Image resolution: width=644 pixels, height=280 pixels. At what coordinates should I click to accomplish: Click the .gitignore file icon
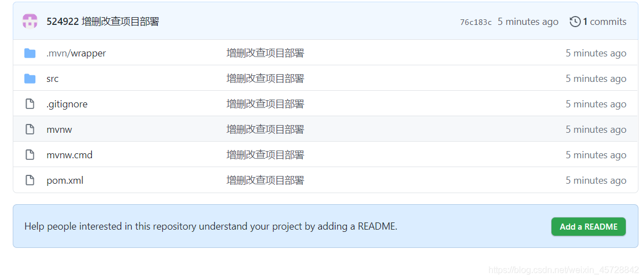(30, 104)
